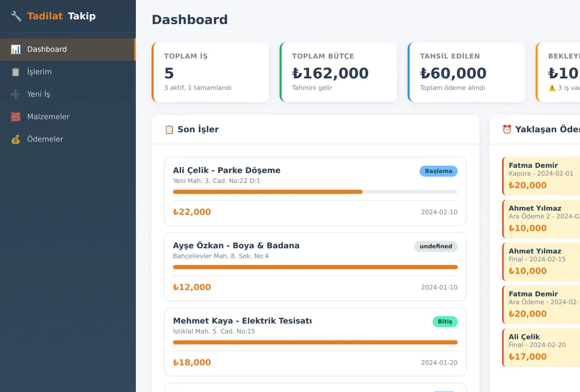
Task: Click the Tadilat Takip app title
Action: point(61,16)
